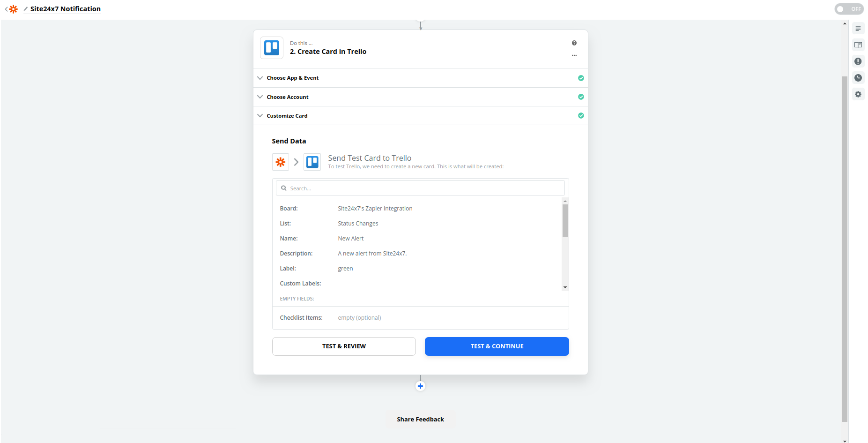This screenshot has height=443, width=868.
Task: Click the blue plus to add a step
Action: tap(420, 386)
